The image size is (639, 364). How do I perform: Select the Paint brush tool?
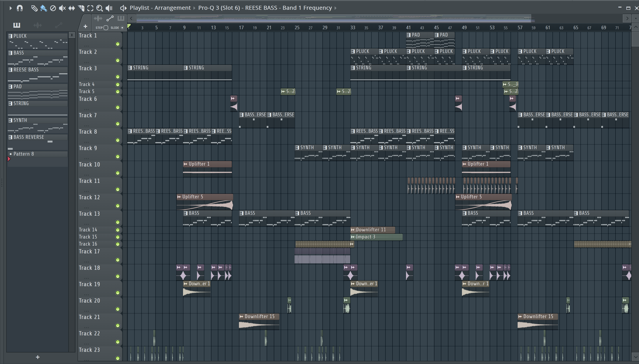point(43,8)
